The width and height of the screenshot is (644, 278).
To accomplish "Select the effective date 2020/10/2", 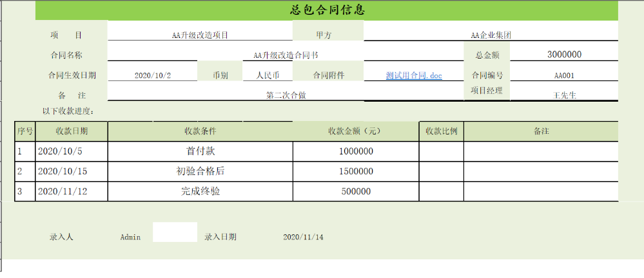I will click(153, 75).
